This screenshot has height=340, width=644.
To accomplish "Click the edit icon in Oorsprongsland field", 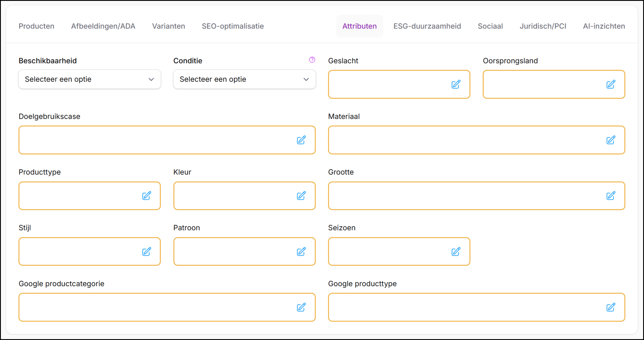I will [611, 84].
